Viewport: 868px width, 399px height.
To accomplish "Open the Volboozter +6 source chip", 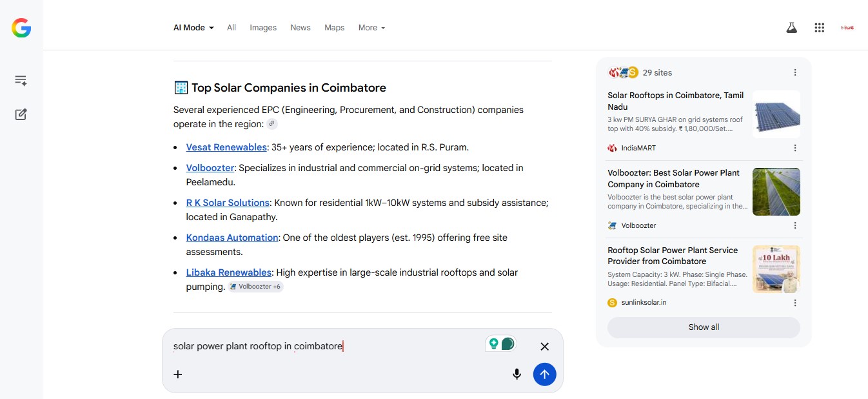I will [x=256, y=287].
